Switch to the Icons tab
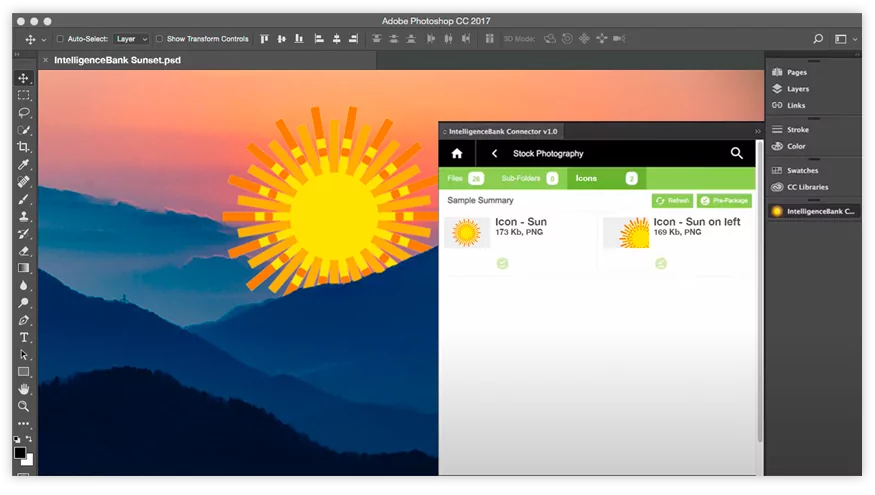 point(607,179)
